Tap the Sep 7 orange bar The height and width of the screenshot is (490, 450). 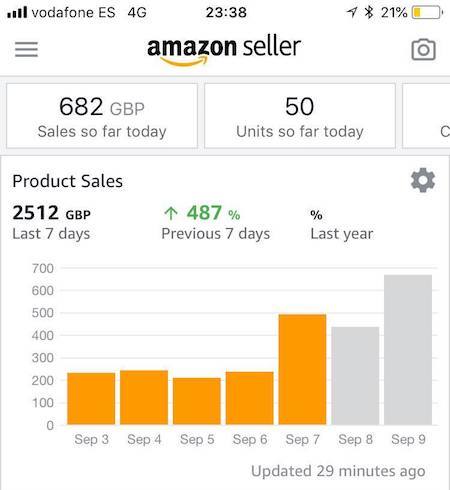click(x=302, y=369)
